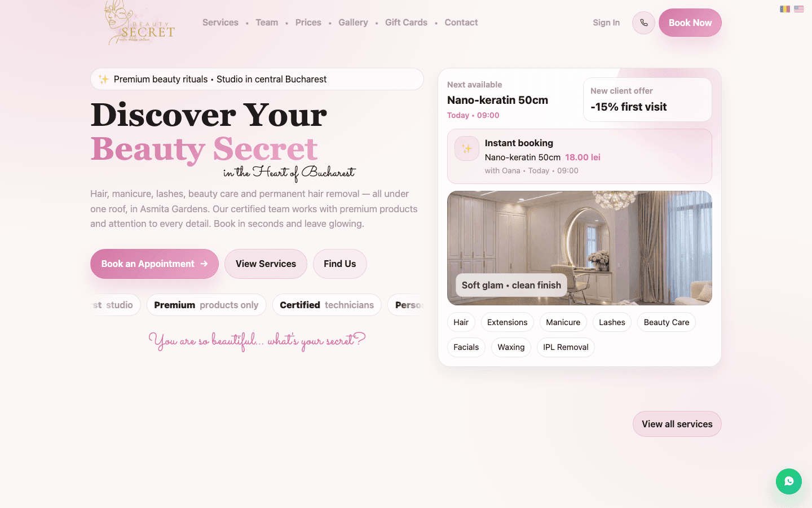Toggle the Hair service filter chip
This screenshot has height=508, width=812.
pyautogui.click(x=461, y=322)
